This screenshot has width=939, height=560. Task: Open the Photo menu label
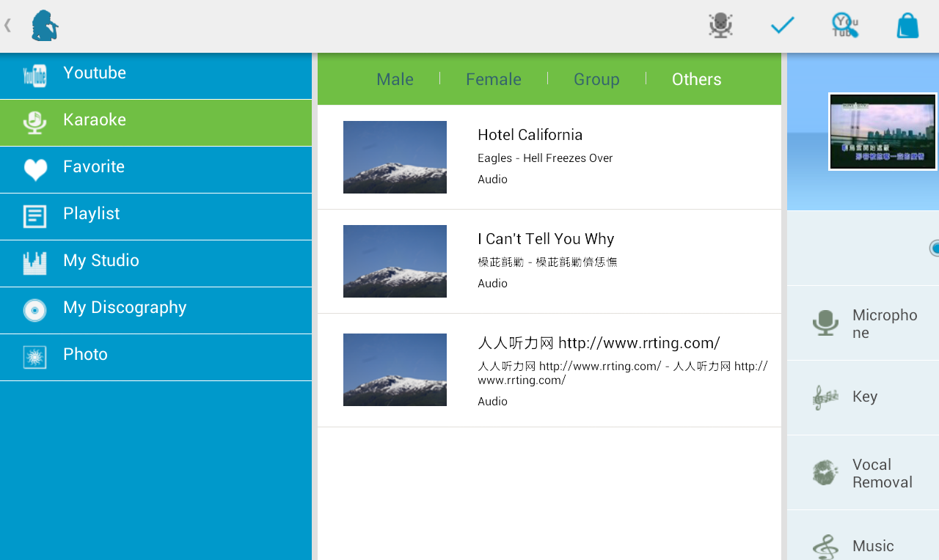click(85, 354)
